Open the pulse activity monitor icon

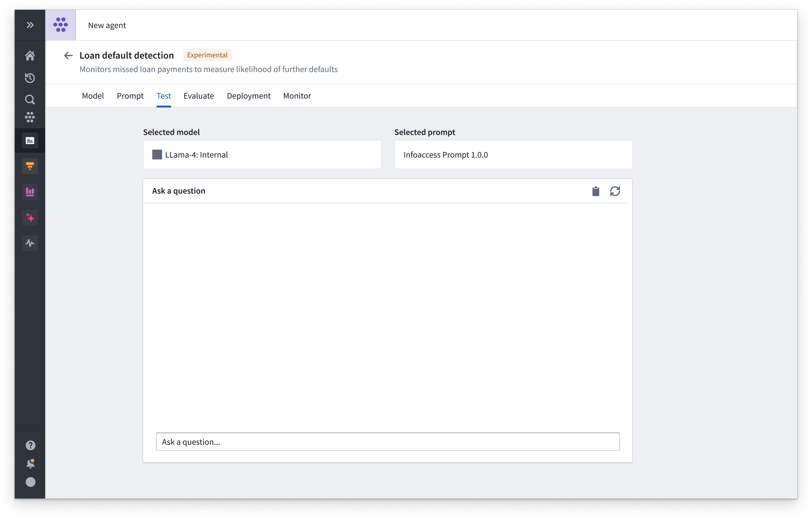[x=30, y=243]
